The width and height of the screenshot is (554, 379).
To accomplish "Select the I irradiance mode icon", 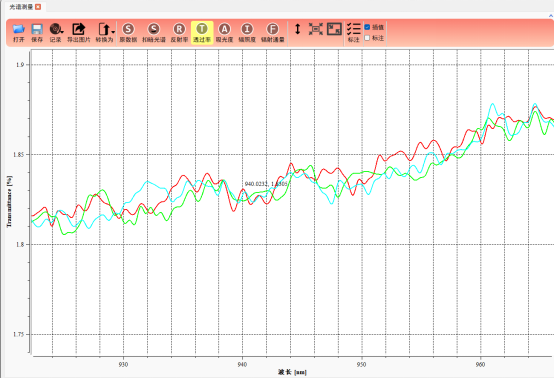I will pos(247,32).
